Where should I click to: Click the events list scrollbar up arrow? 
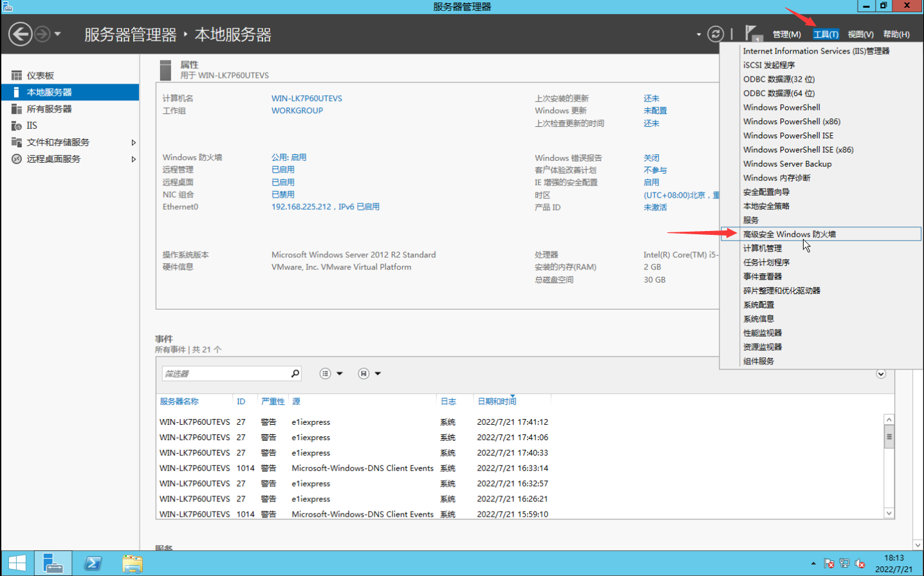coord(889,420)
